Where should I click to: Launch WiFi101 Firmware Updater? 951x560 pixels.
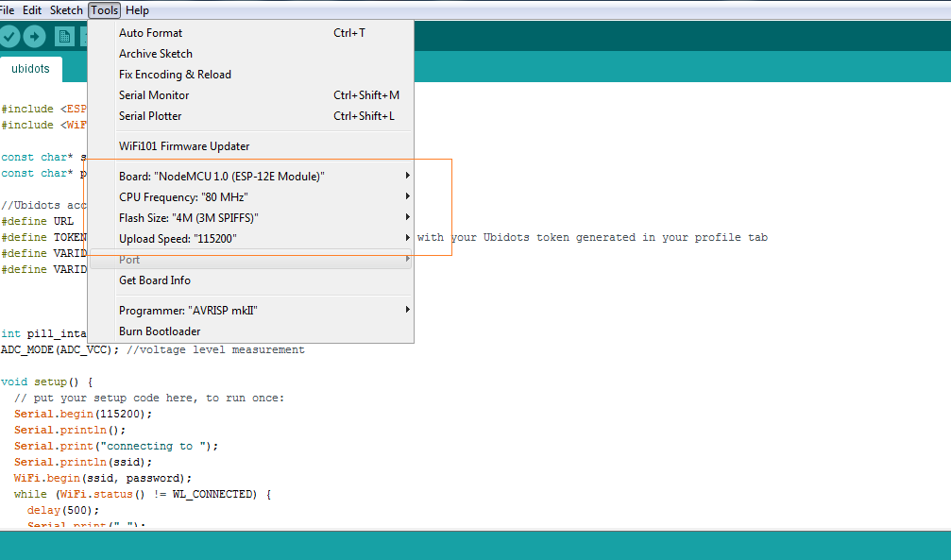click(251, 145)
